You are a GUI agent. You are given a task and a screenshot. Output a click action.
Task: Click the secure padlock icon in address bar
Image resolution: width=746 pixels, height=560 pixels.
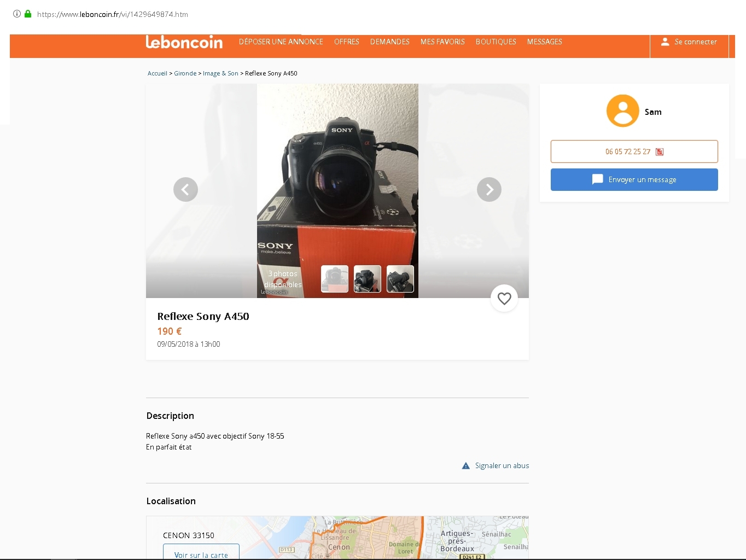coord(28,14)
